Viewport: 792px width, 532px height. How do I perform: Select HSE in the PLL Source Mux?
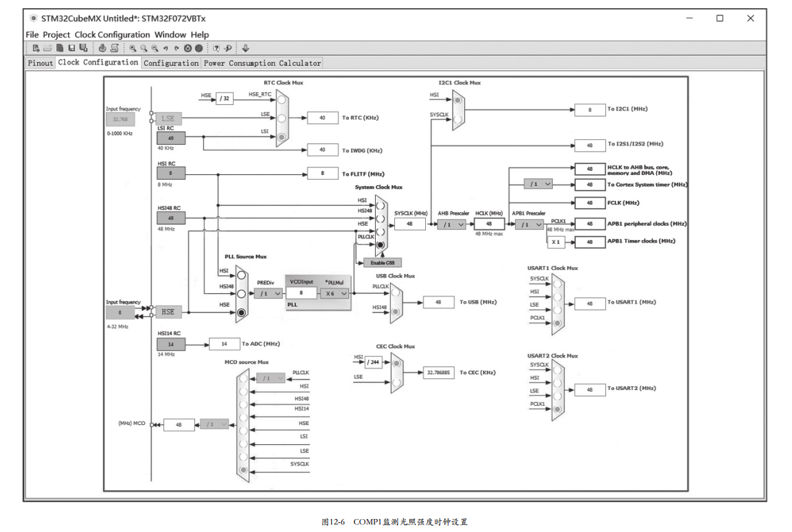tap(241, 312)
